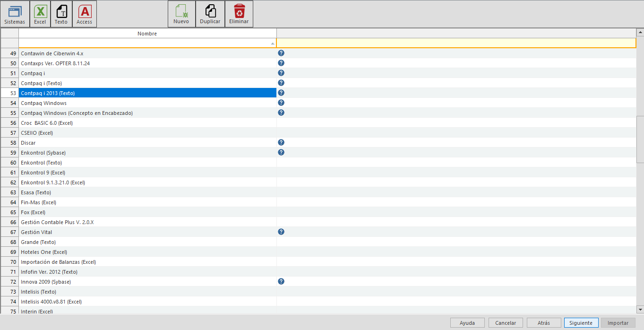Choose the Texto import source icon

(61, 14)
